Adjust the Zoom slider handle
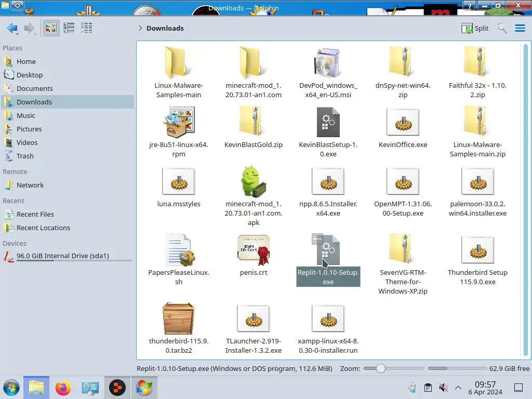 point(381,368)
